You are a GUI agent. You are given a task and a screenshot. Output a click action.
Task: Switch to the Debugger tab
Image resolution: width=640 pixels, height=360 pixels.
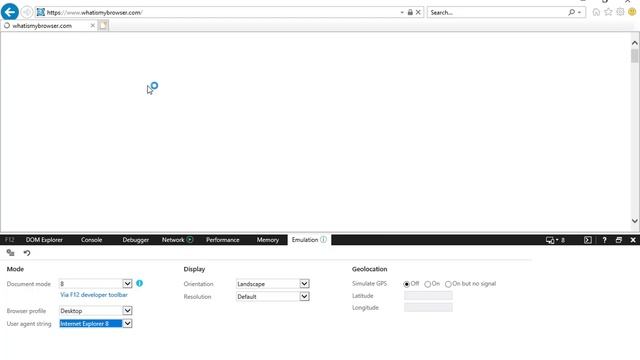pos(136,240)
